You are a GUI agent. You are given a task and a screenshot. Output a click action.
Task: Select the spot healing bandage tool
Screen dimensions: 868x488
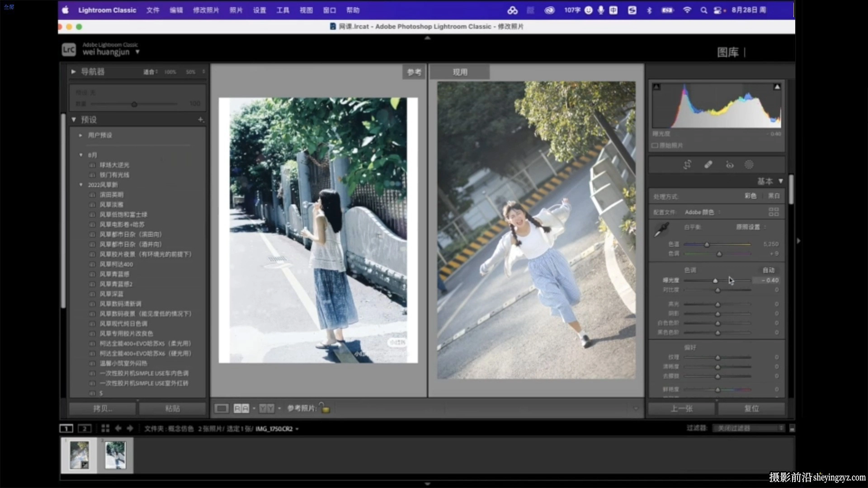[x=708, y=165]
